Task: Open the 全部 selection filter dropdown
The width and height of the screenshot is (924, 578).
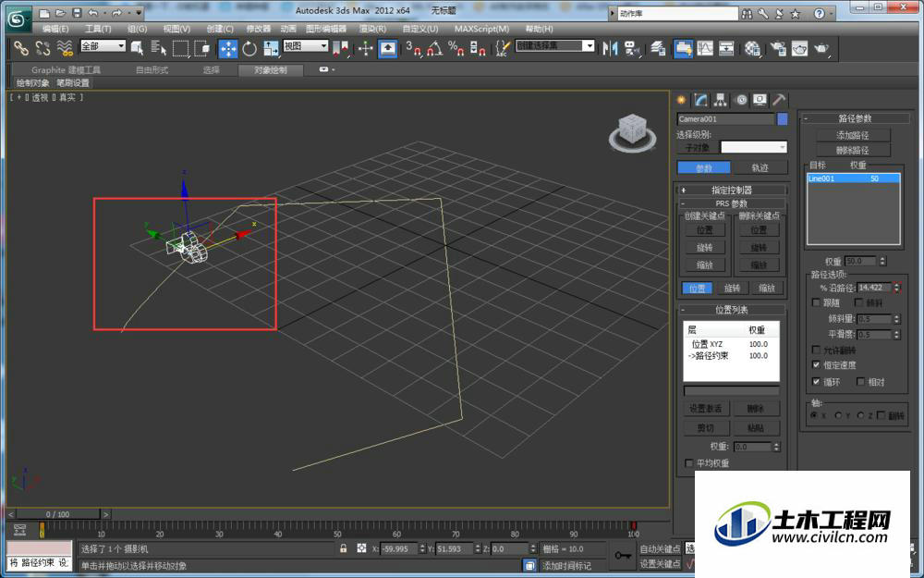Action: 103,46
